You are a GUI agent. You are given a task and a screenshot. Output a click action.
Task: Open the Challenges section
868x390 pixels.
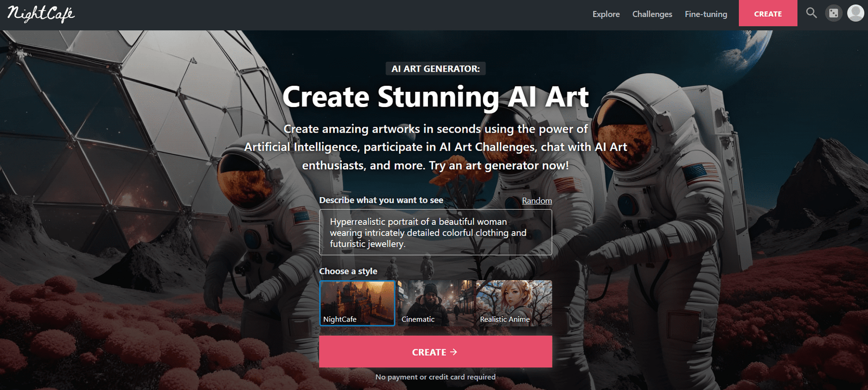[x=652, y=14]
